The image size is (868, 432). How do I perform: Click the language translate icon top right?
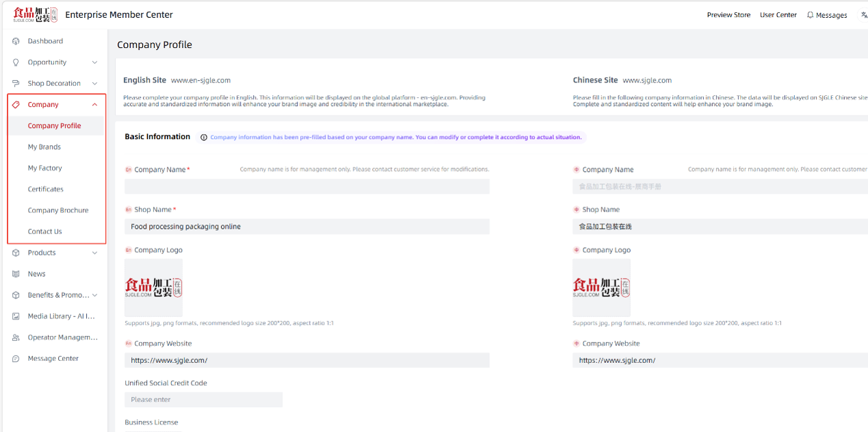[864, 14]
